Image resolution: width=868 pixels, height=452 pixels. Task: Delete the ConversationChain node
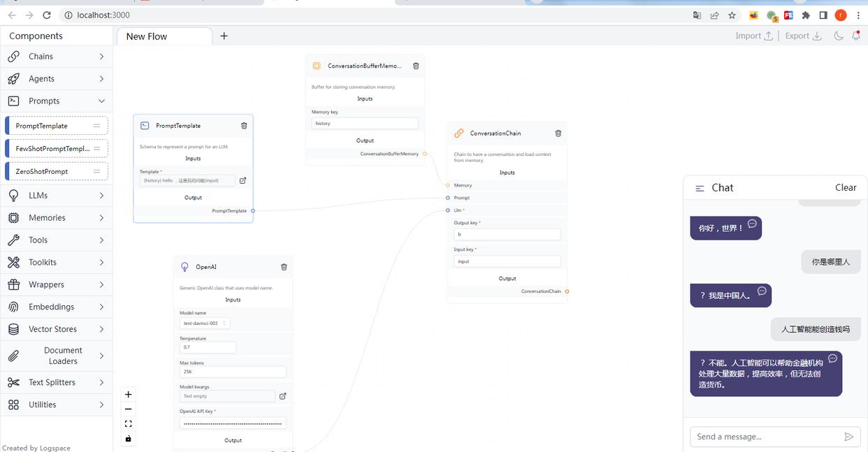coord(558,133)
